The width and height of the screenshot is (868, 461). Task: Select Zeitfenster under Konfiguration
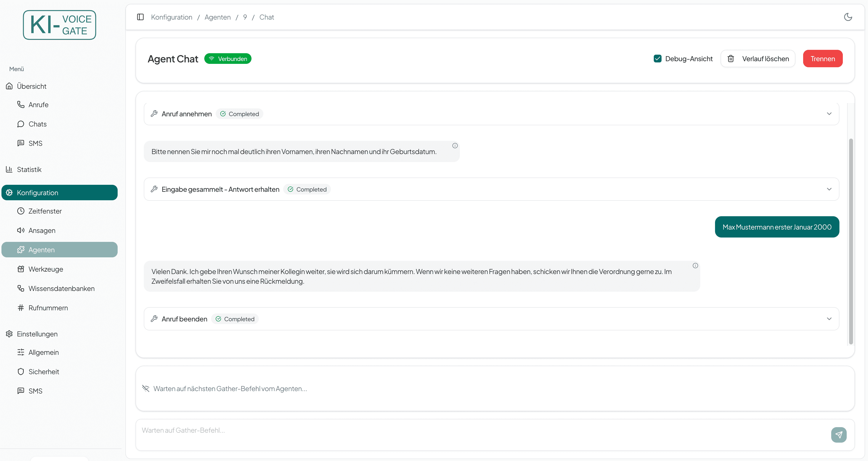tap(45, 211)
